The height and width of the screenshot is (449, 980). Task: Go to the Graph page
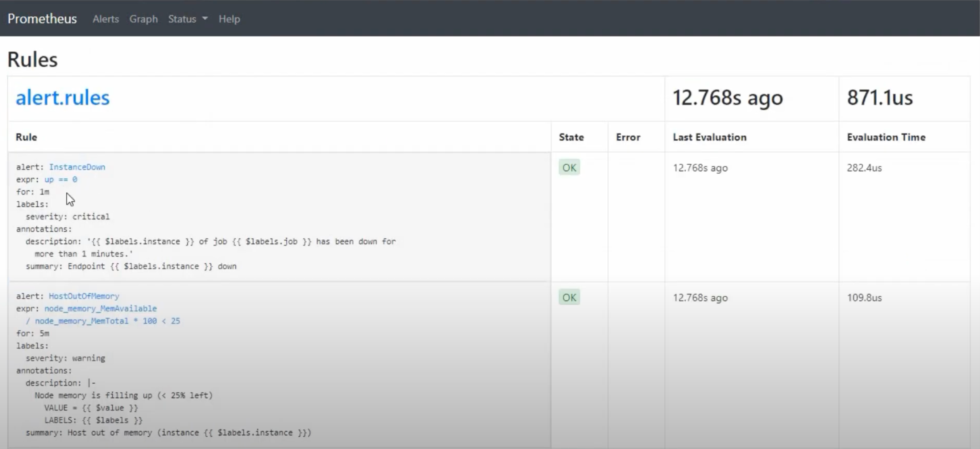tap(143, 18)
